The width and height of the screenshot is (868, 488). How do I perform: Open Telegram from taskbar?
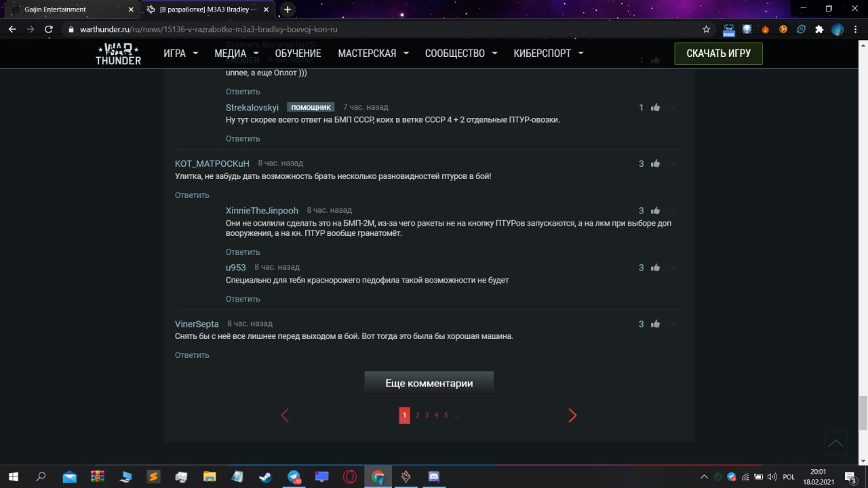pos(294,476)
